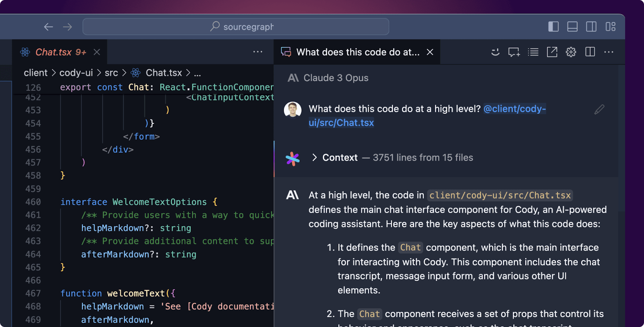This screenshot has height=327, width=644.
Task: Expand the Context section chevron
Action: 315,158
